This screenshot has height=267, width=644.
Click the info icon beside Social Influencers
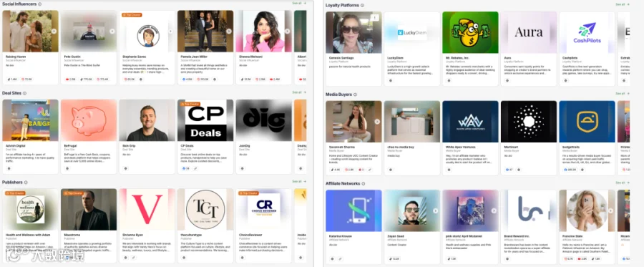39,4
